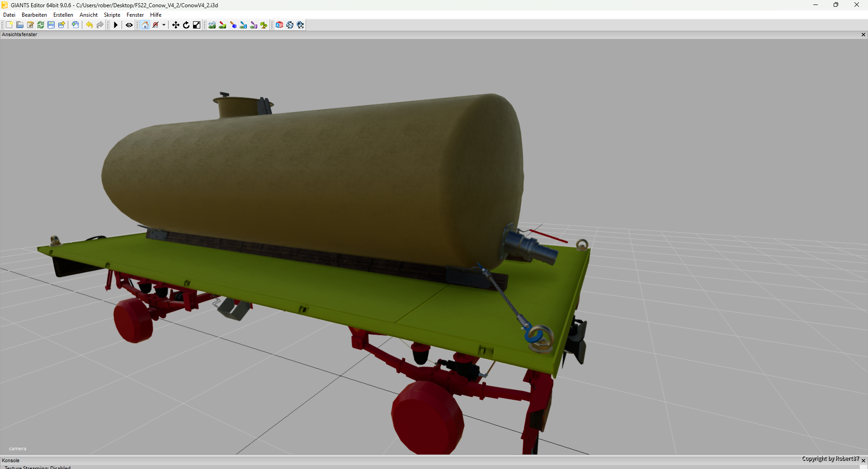The width and height of the screenshot is (868, 469).
Task: Click the red and blue AB cube icon
Action: (279, 25)
